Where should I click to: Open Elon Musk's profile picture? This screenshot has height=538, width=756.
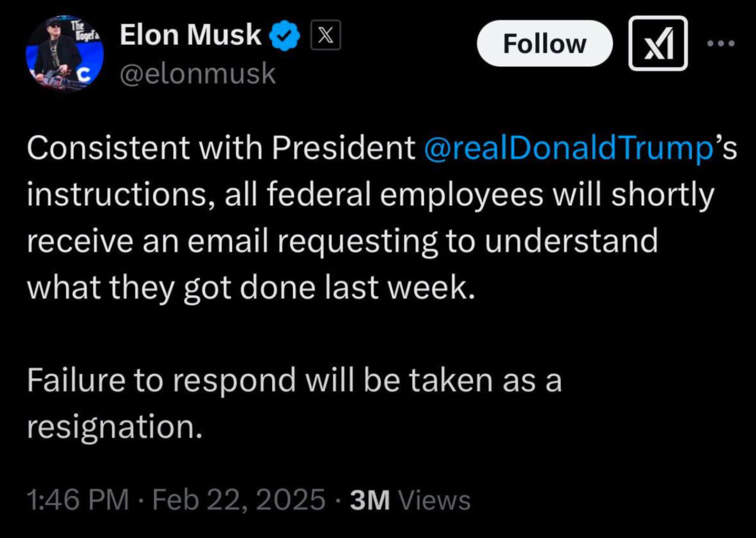(65, 54)
